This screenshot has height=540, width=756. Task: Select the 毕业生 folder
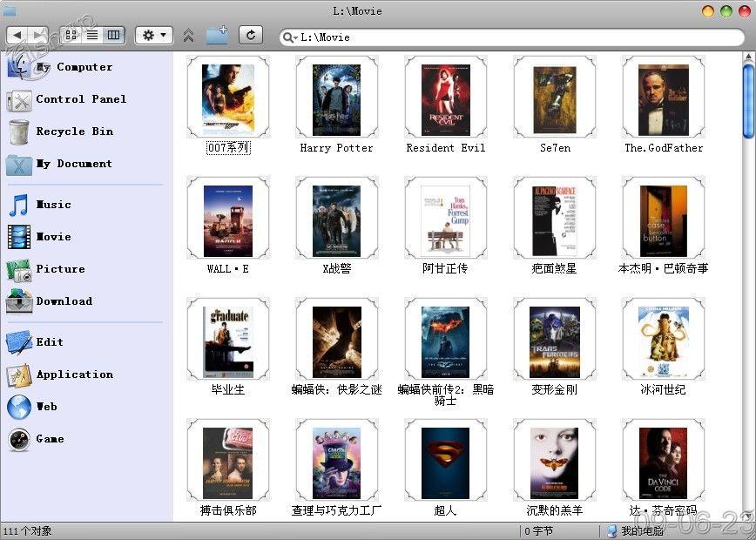point(228,339)
